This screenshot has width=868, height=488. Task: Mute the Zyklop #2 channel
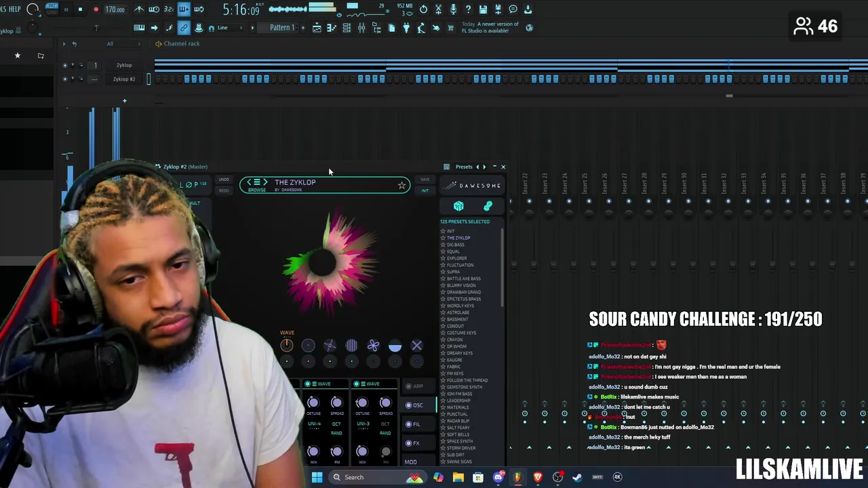coord(65,79)
